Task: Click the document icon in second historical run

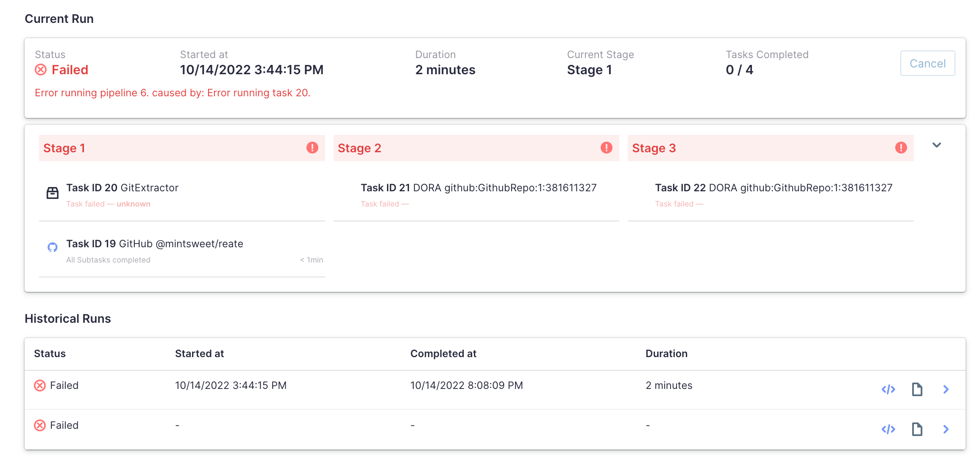Action: pyautogui.click(x=917, y=429)
